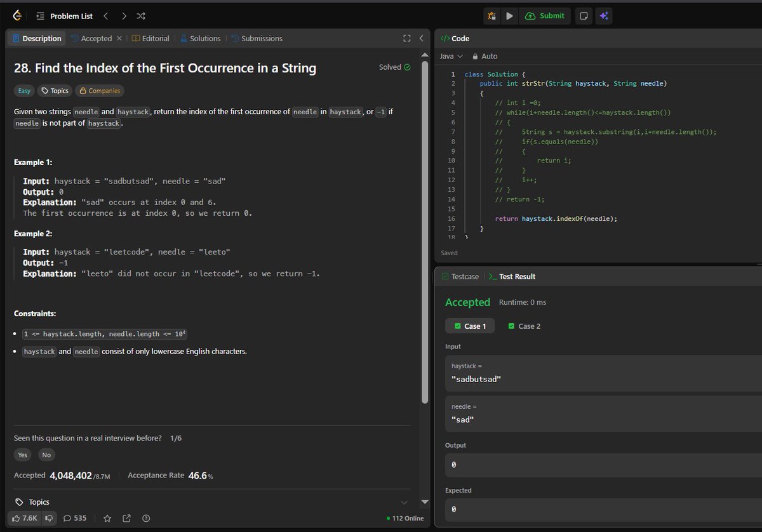Viewport: 762px width, 532px height.
Task: Open the Java language dropdown
Action: click(x=451, y=57)
